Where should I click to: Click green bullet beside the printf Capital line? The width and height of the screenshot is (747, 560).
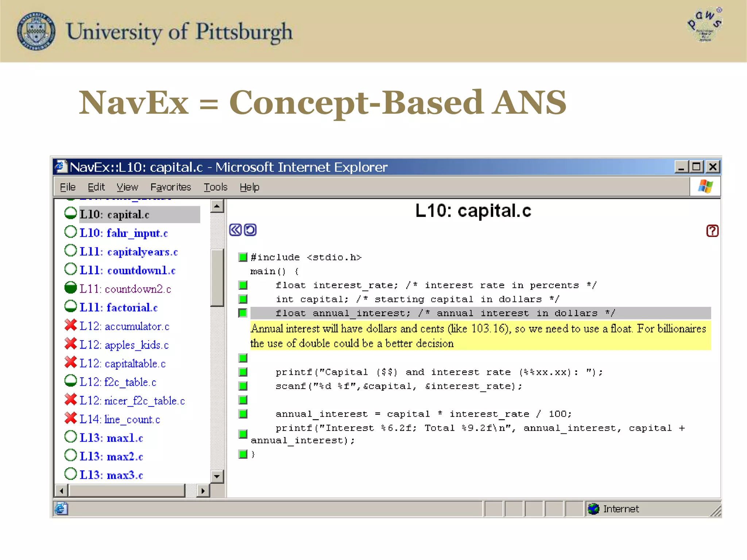point(243,372)
